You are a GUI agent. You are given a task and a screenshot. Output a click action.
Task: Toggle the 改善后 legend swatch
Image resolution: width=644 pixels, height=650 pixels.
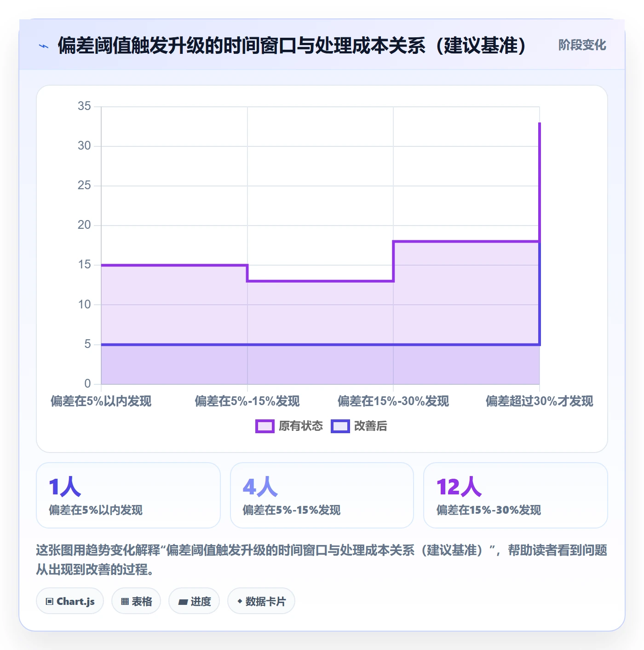pos(340,426)
